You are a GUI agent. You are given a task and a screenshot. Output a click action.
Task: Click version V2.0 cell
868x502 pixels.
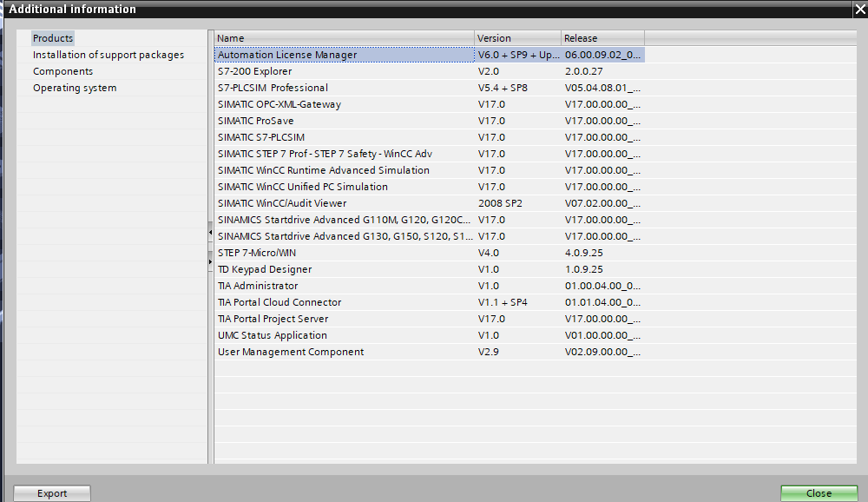point(517,71)
